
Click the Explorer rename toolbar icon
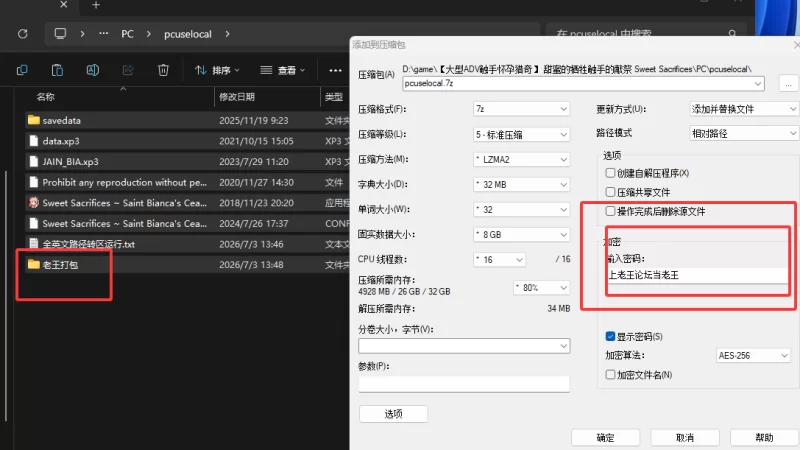click(93, 70)
